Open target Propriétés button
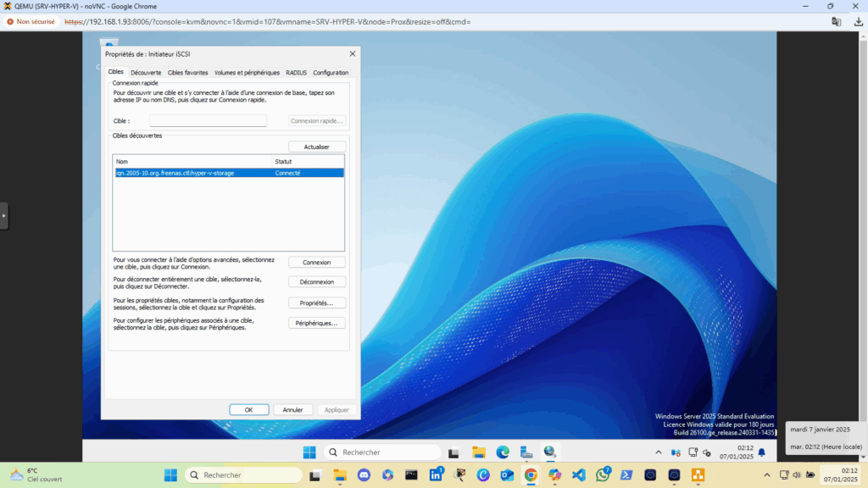The height and width of the screenshot is (488, 868). pos(317,303)
